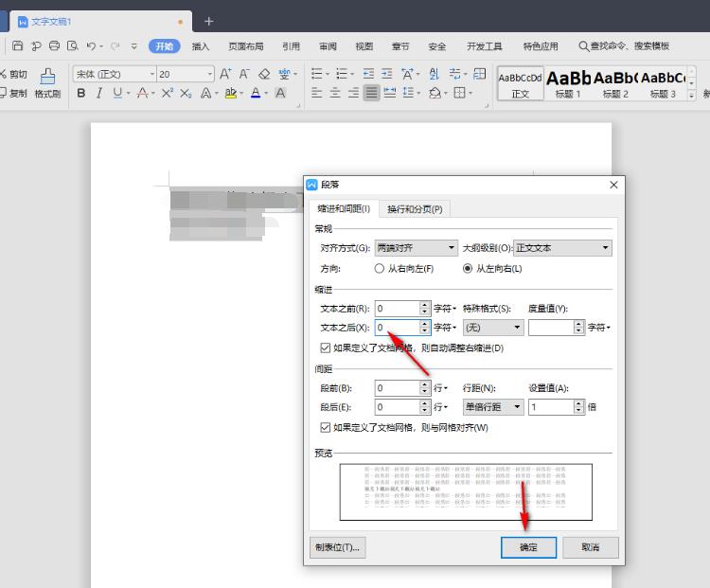710x588 pixels.
Task: Open the unit dropdown beside 文本之前 field
Action: click(x=445, y=309)
